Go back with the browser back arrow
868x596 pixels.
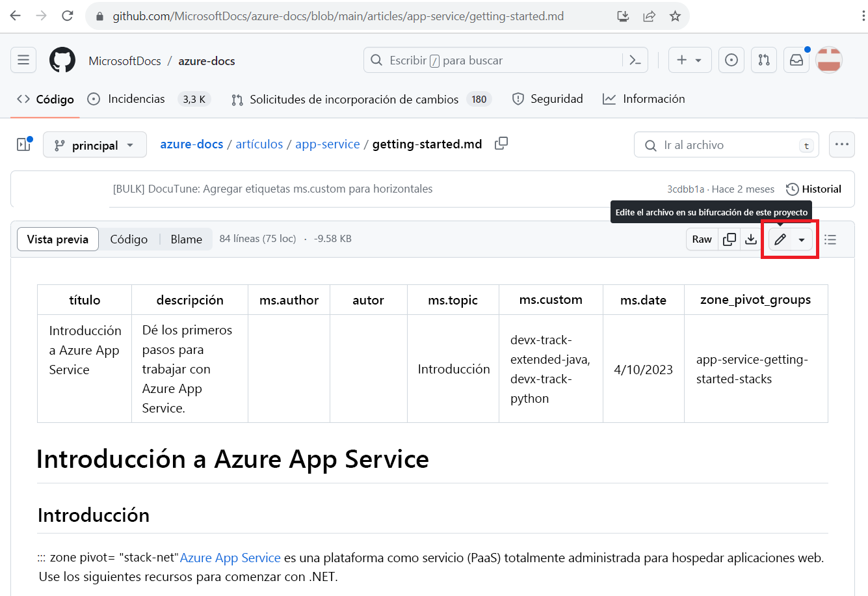point(16,16)
